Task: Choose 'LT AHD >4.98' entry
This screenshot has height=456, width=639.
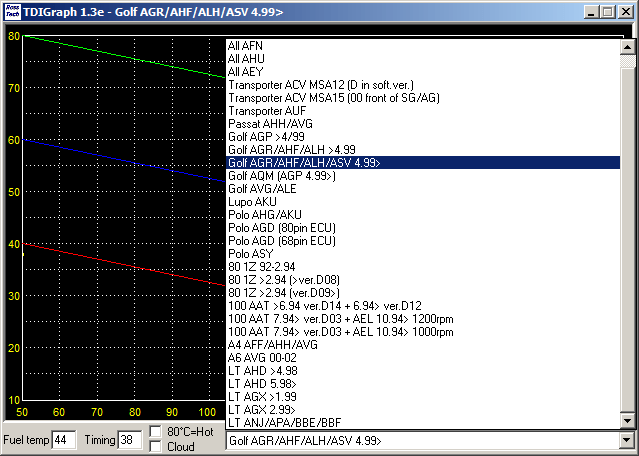Action: point(423,371)
